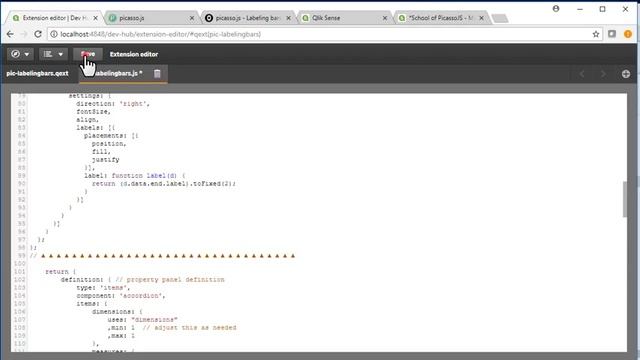Open the list view dropdown menu

tap(53, 54)
